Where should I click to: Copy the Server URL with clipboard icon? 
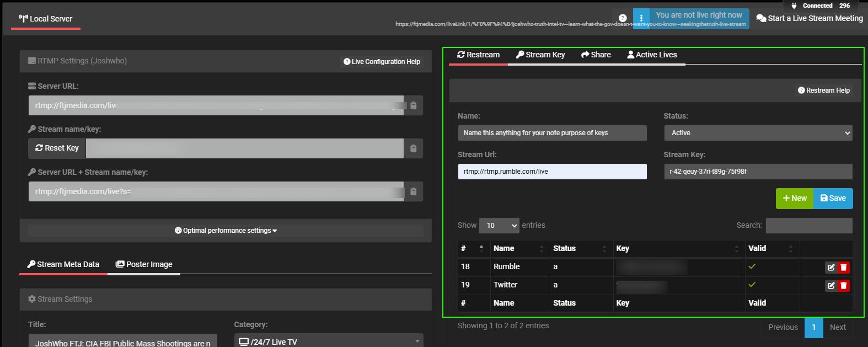click(413, 105)
